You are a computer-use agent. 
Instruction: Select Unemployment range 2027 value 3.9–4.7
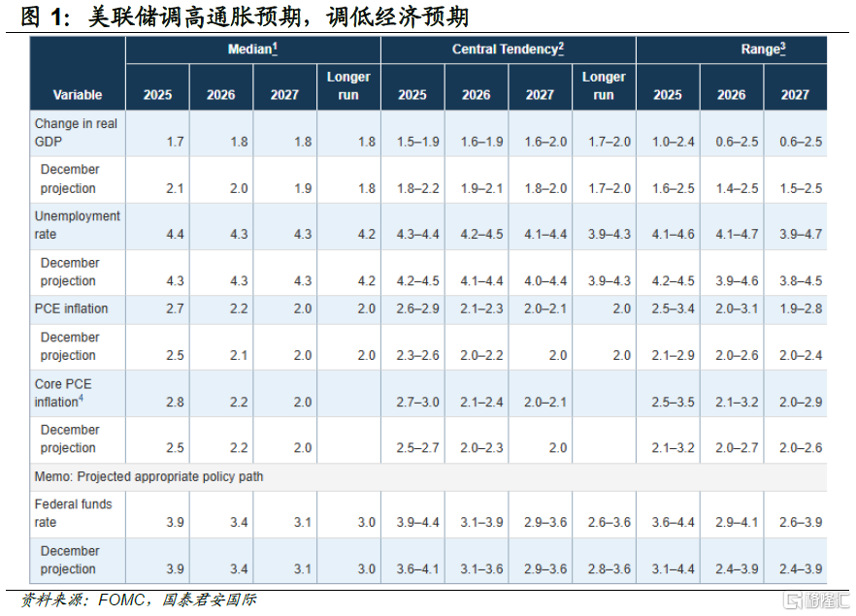click(x=801, y=235)
